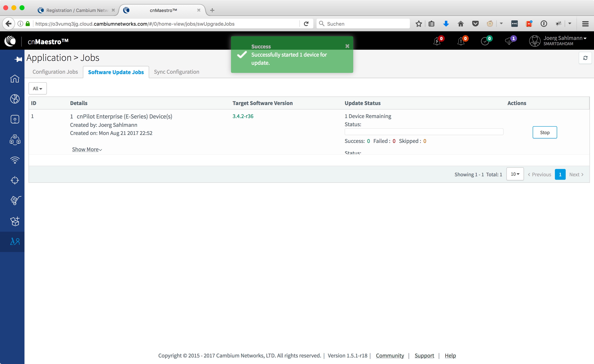Select page 1 in the pagination
This screenshot has height=364, width=594.
560,174
